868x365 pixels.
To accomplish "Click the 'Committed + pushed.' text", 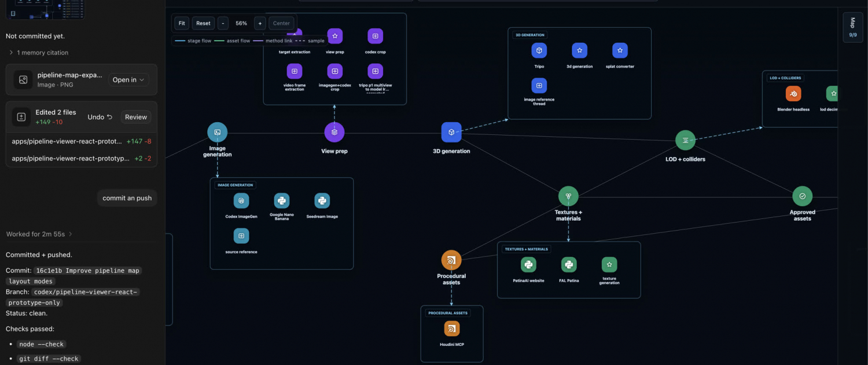I will (39, 255).
